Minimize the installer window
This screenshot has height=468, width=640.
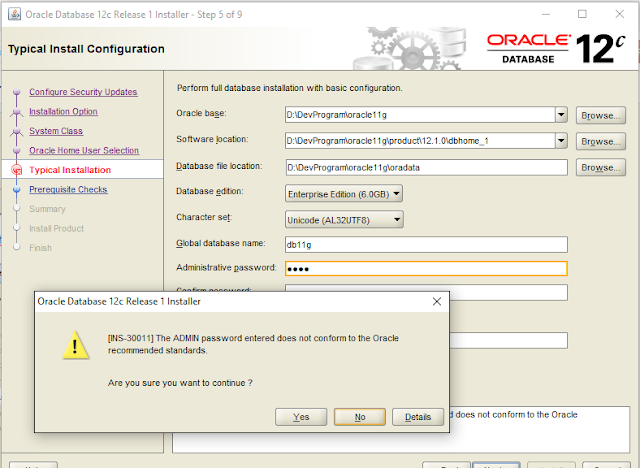[546, 14]
